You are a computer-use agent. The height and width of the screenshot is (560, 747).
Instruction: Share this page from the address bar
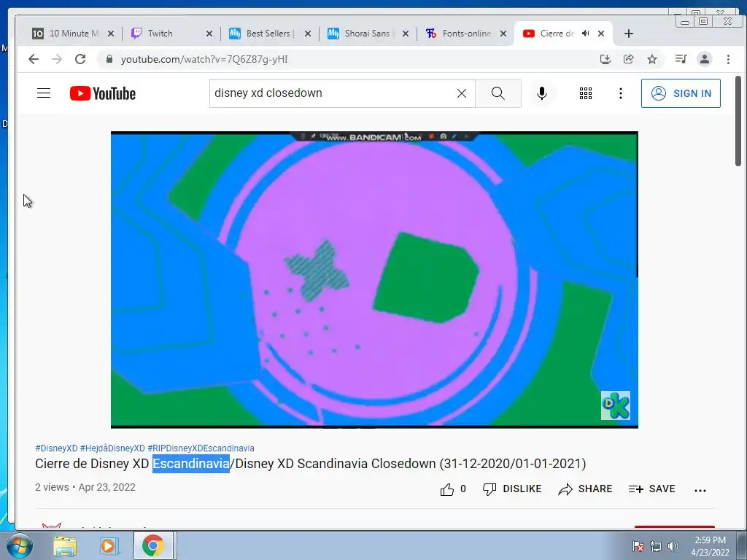click(628, 59)
